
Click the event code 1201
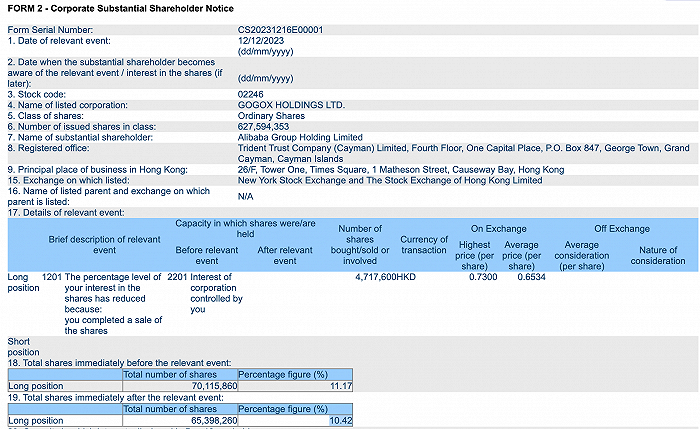(52, 277)
